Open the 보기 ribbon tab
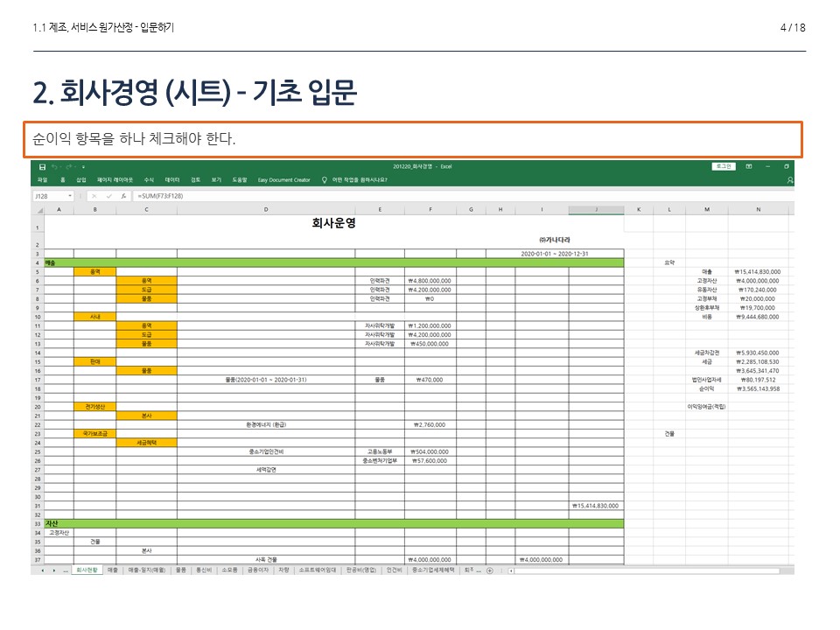The image size is (840, 630). click(x=216, y=180)
